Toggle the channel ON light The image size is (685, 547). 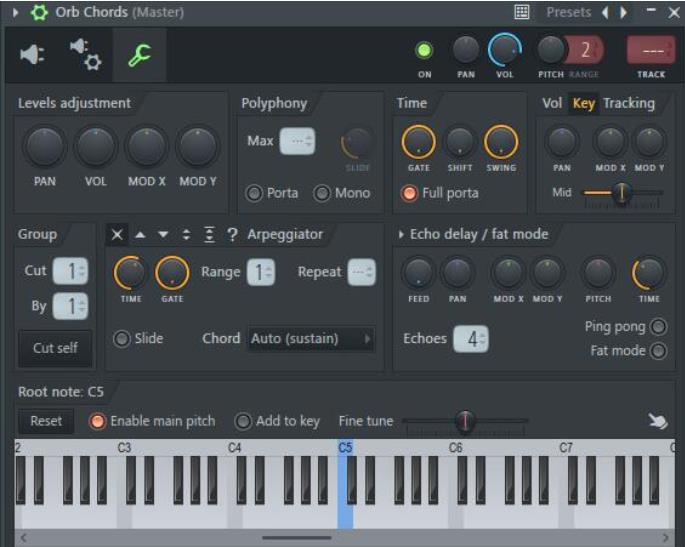[424, 51]
